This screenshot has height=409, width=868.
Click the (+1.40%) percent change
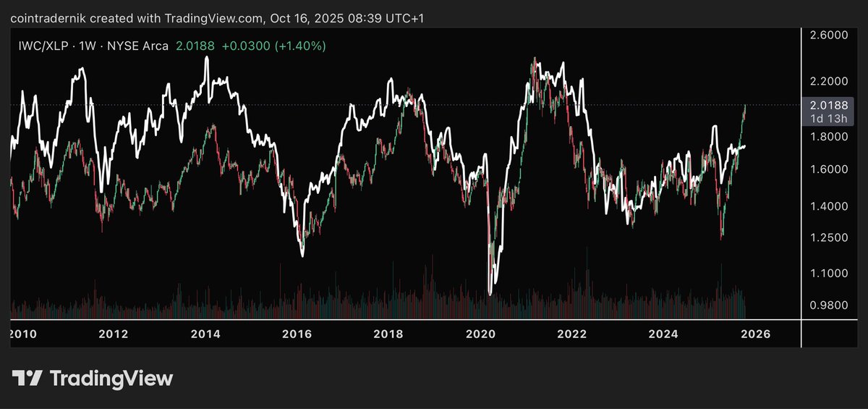[299, 46]
